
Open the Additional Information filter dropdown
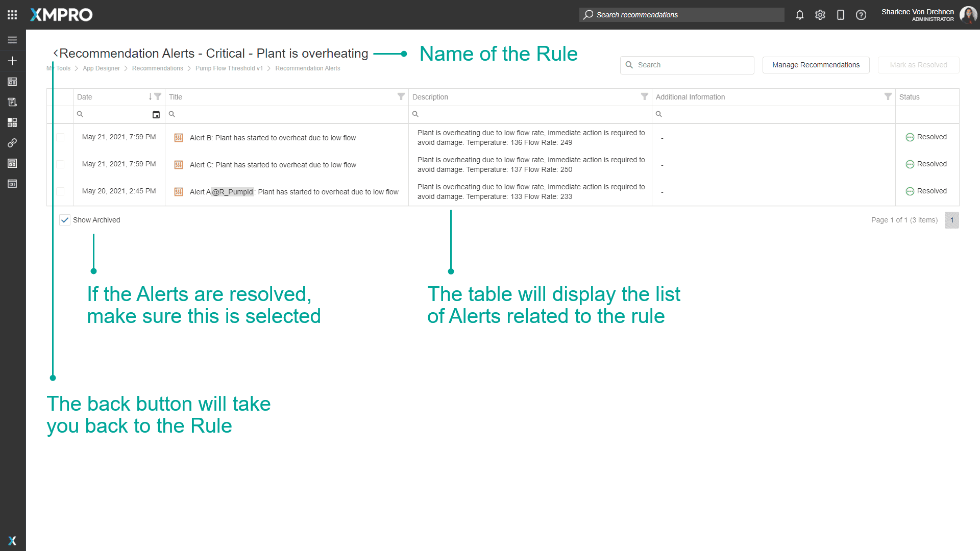(888, 96)
